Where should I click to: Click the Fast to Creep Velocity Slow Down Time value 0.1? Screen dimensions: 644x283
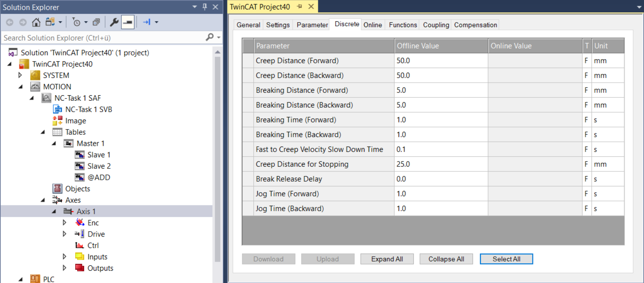[441, 150]
